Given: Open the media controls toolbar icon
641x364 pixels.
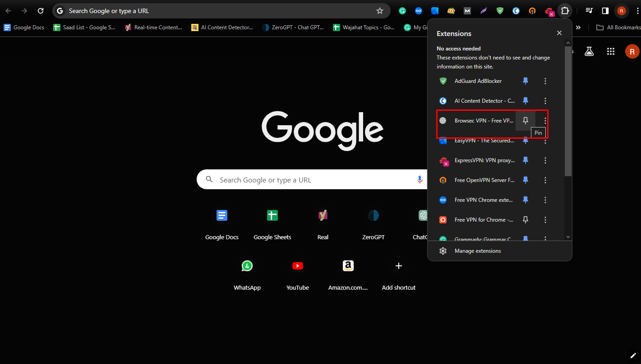Looking at the screenshot, I should [589, 11].
